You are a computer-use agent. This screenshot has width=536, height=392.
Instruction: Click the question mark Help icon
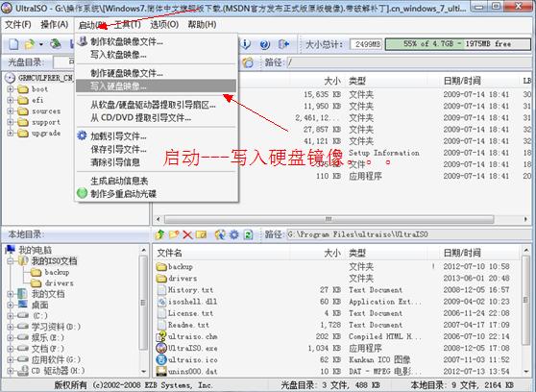[265, 44]
